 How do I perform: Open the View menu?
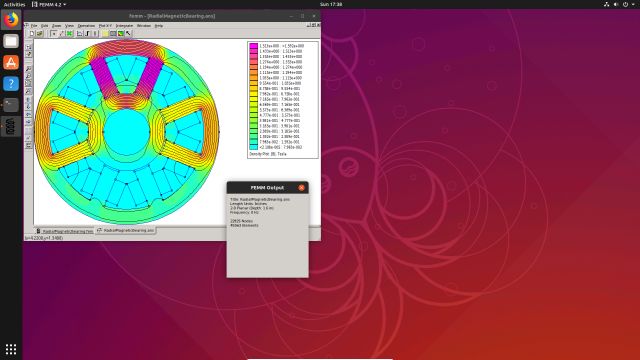click(69, 26)
